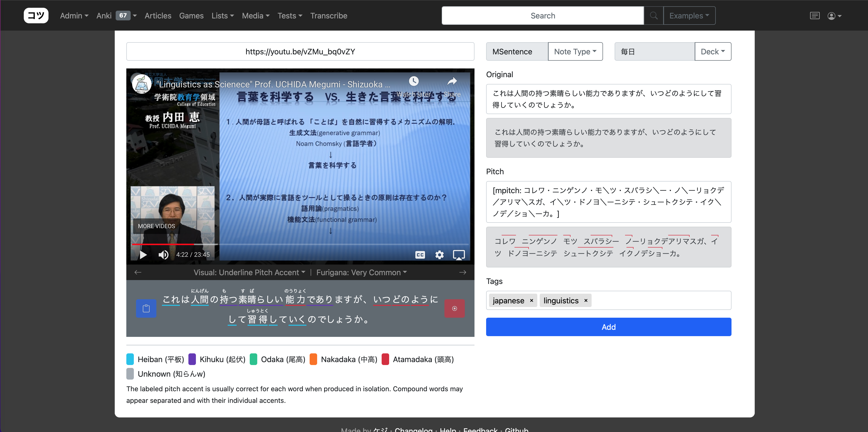The height and width of the screenshot is (432, 868).
Task: Click the video progress bar
Action: [300, 244]
